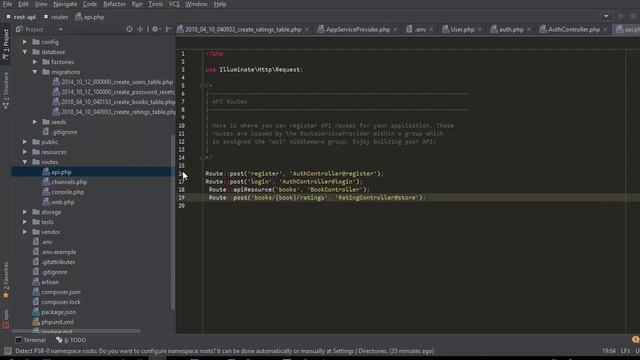The width and height of the screenshot is (640, 360).
Task: Expand the vendor folder
Action: pos(25,232)
